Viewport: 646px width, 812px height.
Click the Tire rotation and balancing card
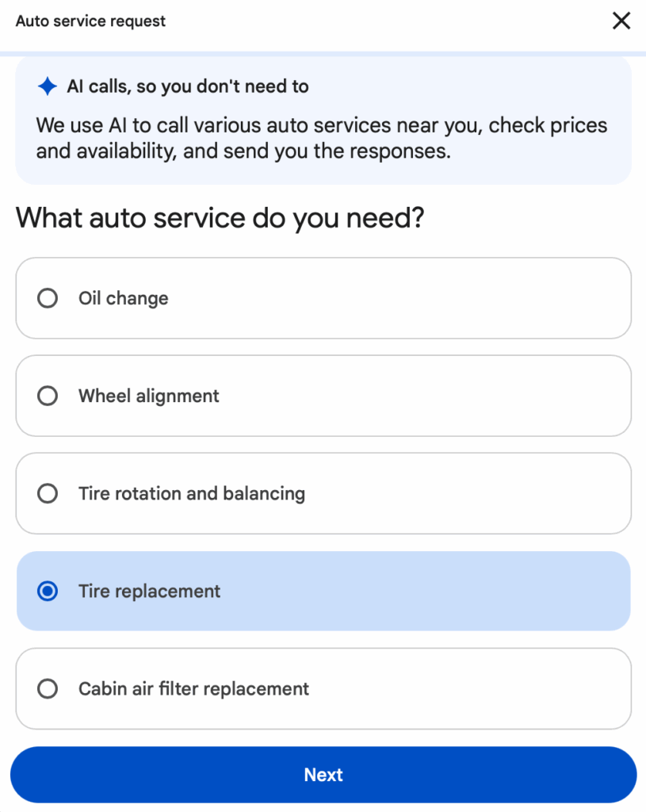[x=323, y=493]
